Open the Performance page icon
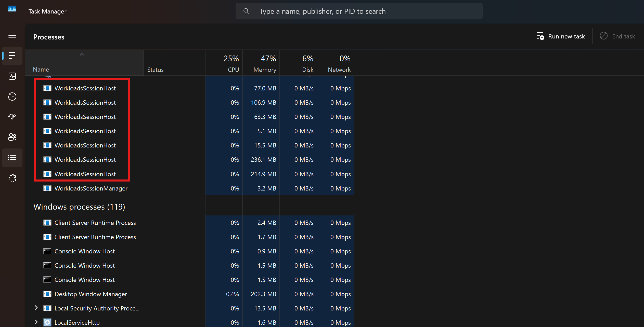The height and width of the screenshot is (327, 644). pyautogui.click(x=12, y=76)
